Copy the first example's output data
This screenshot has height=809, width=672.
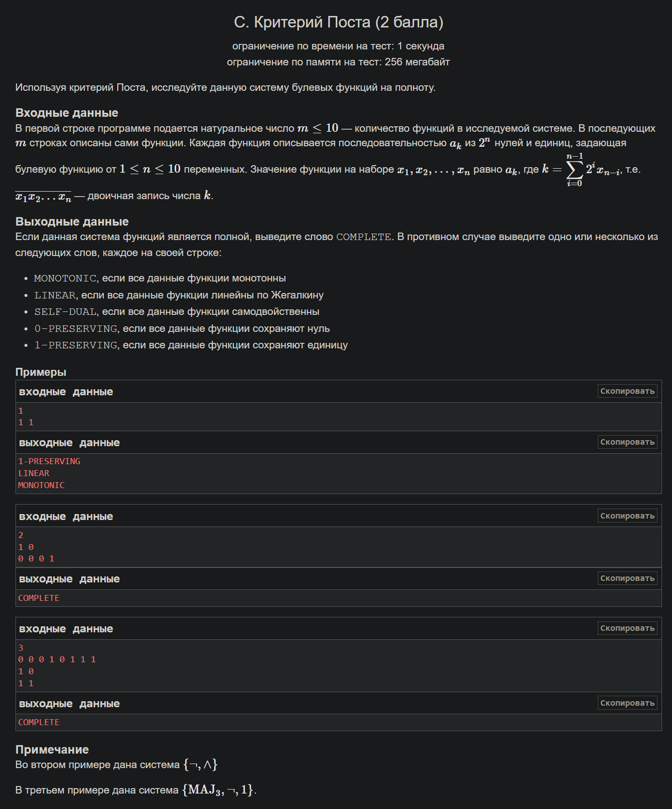coord(627,442)
